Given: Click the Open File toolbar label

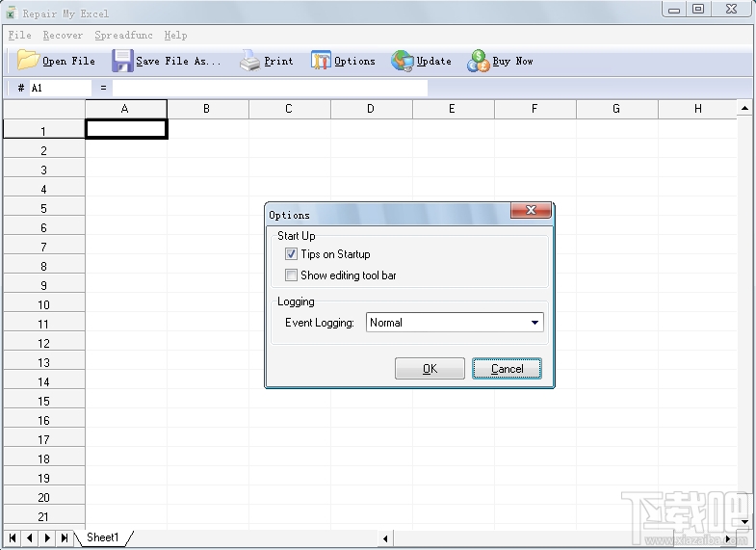Looking at the screenshot, I should click(68, 62).
